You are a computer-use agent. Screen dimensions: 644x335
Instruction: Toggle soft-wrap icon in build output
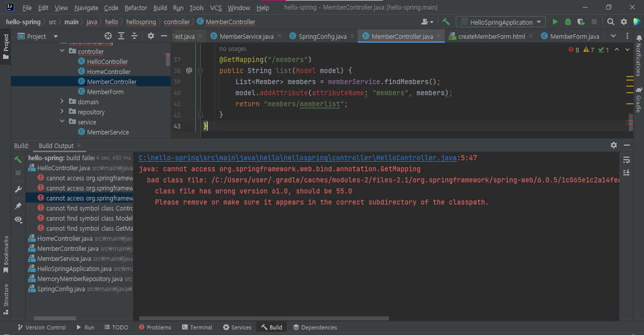pos(626,160)
